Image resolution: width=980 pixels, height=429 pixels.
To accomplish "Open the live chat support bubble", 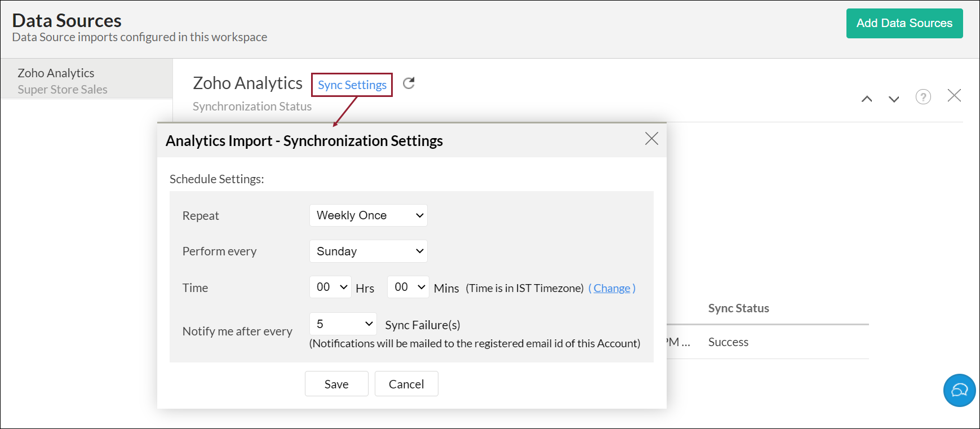I will click(959, 390).
